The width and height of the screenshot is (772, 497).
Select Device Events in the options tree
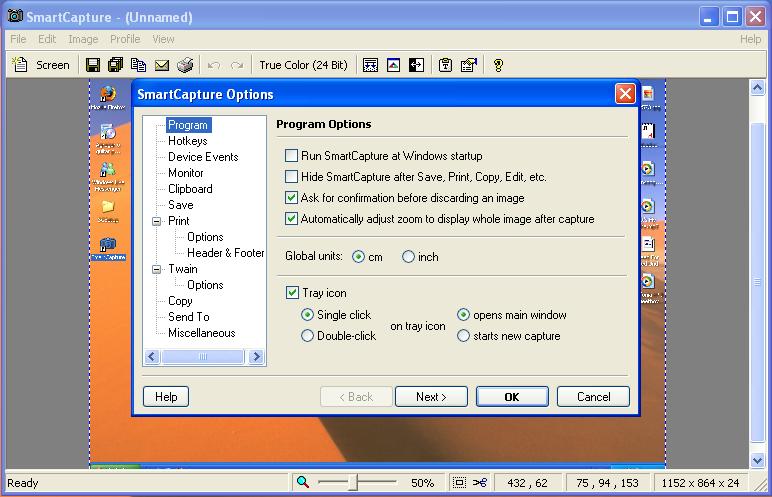pos(203,157)
